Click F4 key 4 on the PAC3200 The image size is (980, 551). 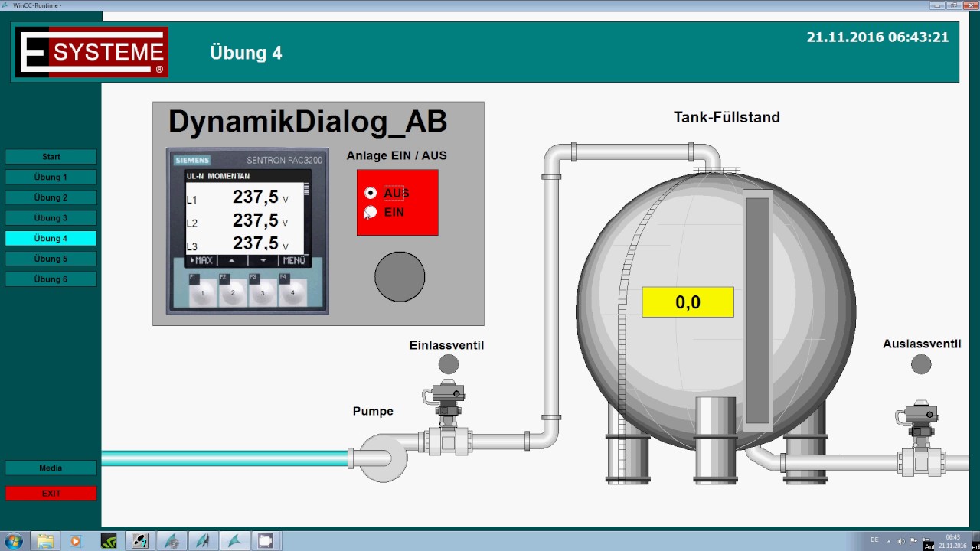[x=292, y=292]
